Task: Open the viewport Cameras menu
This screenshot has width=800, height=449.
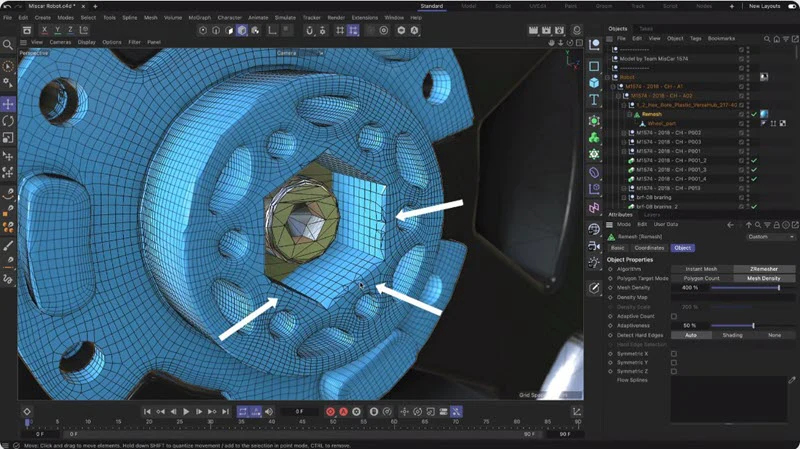Action: (60, 42)
